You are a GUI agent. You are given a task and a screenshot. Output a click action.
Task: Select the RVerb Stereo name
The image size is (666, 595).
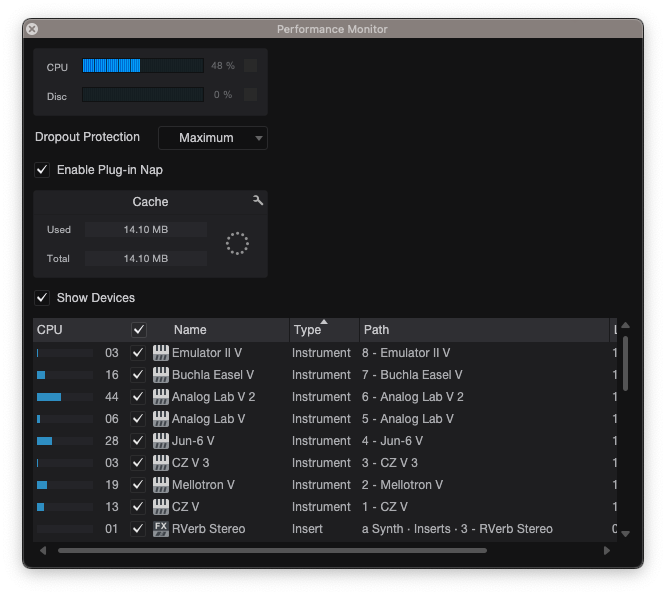tap(209, 529)
